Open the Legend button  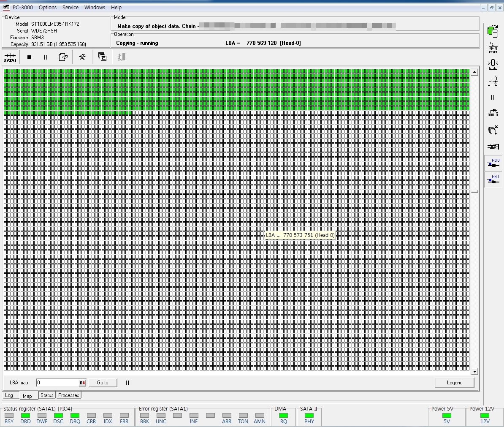(x=455, y=383)
